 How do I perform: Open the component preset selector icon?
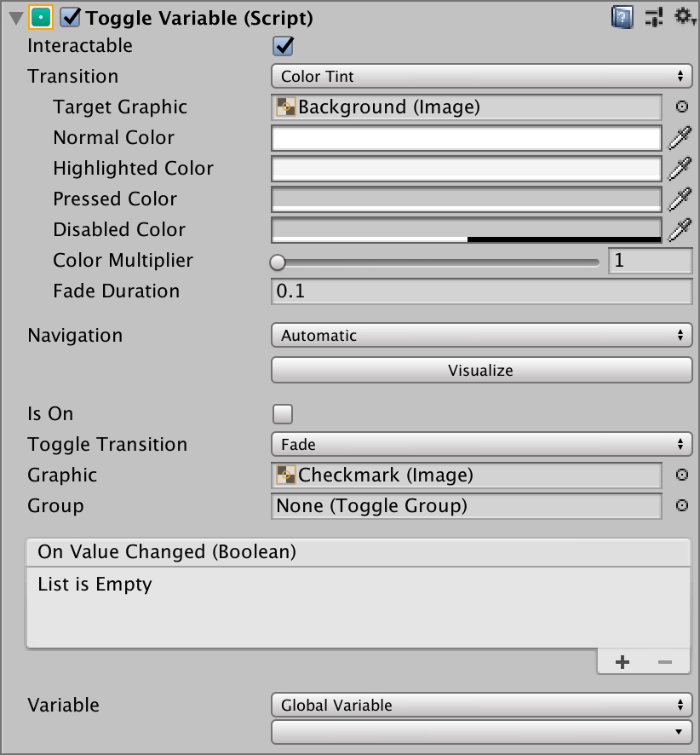coord(654,17)
